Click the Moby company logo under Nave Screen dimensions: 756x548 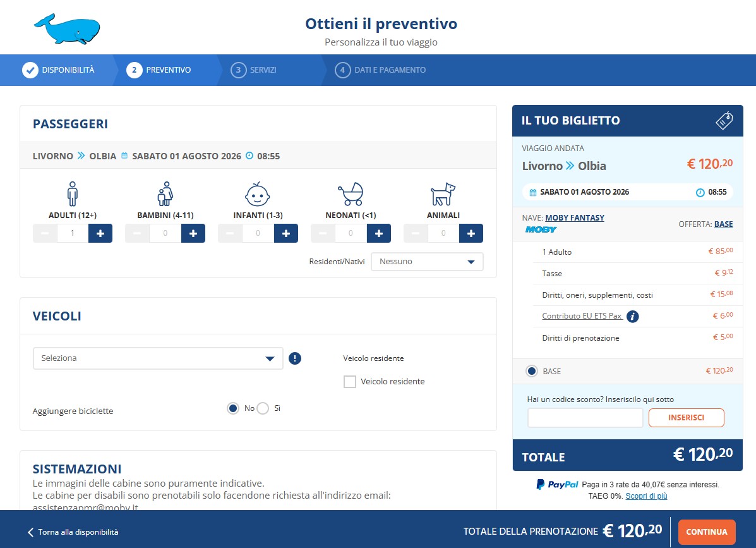541,229
